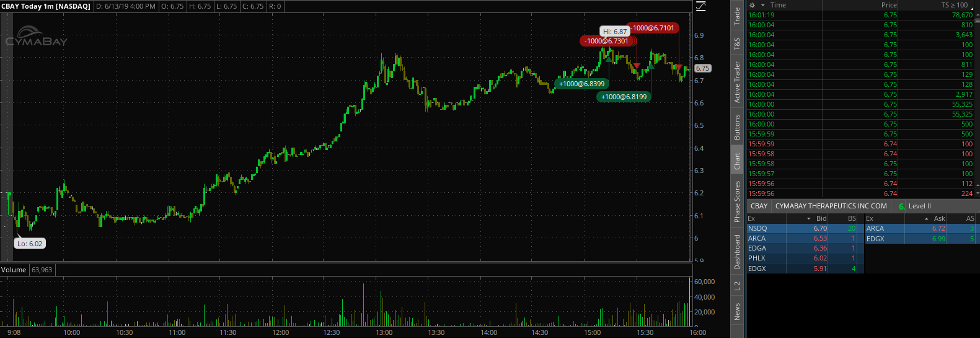Open the Active Trader side tab
Viewport: 980px width, 338px height.
737,82
